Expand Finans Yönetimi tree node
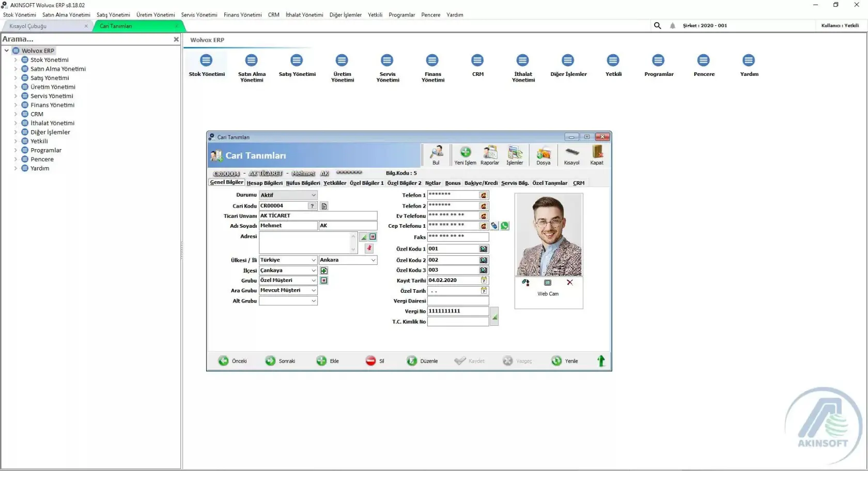 [16, 105]
